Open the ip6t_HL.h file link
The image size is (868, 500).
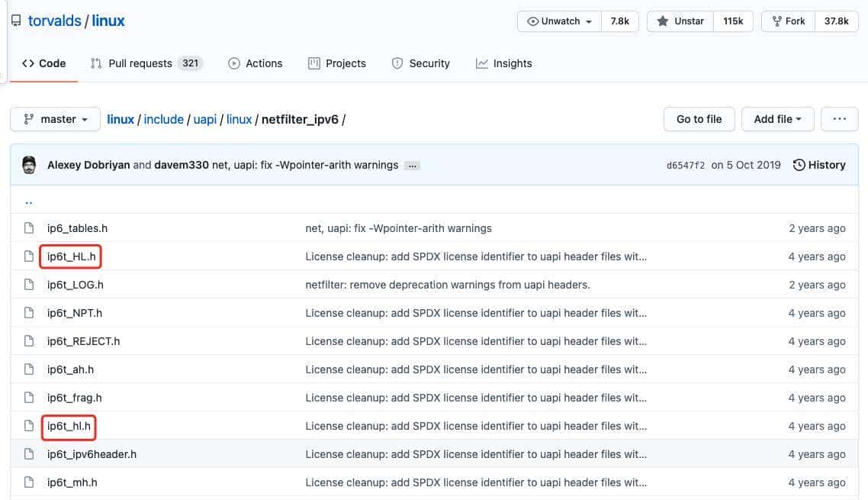71,256
